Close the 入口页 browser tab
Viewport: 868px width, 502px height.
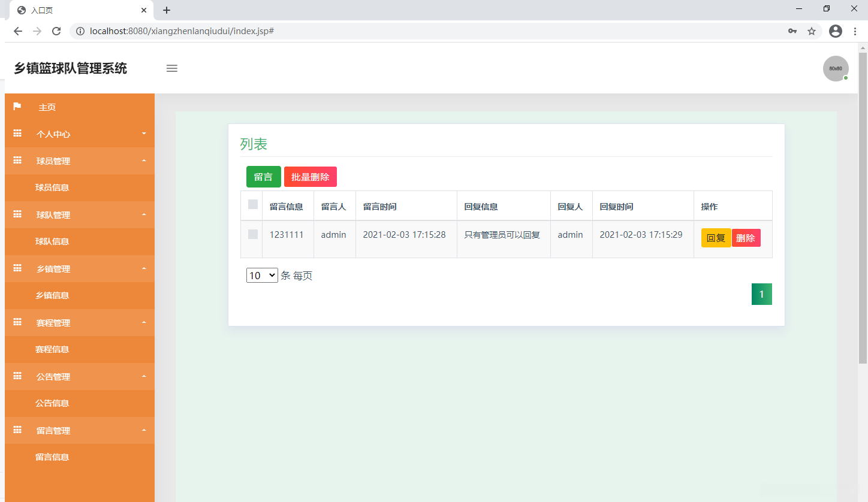144,10
